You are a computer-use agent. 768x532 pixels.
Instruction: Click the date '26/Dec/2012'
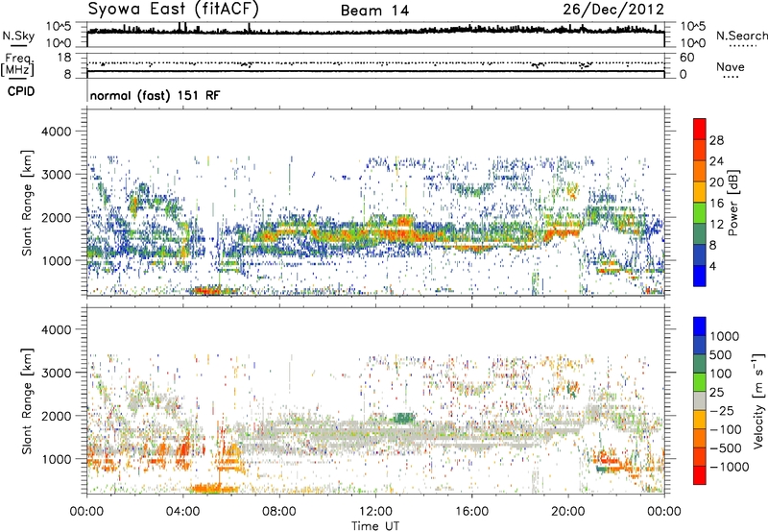613,10
